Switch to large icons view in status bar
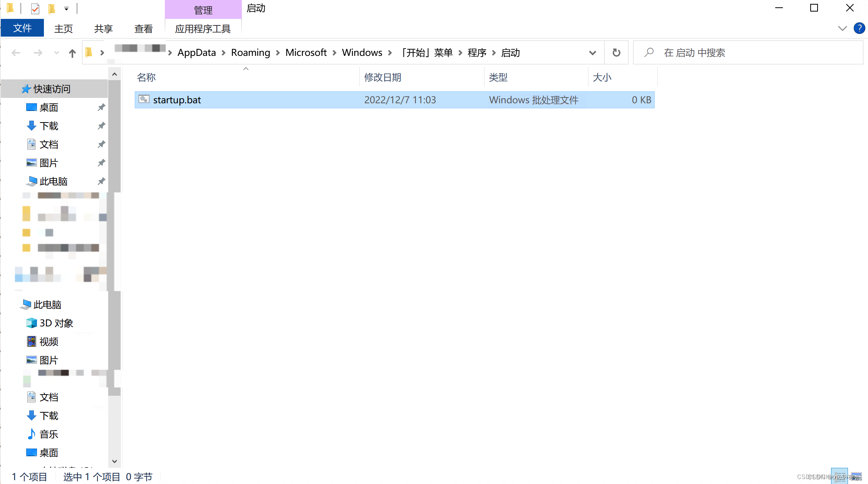 click(856, 476)
